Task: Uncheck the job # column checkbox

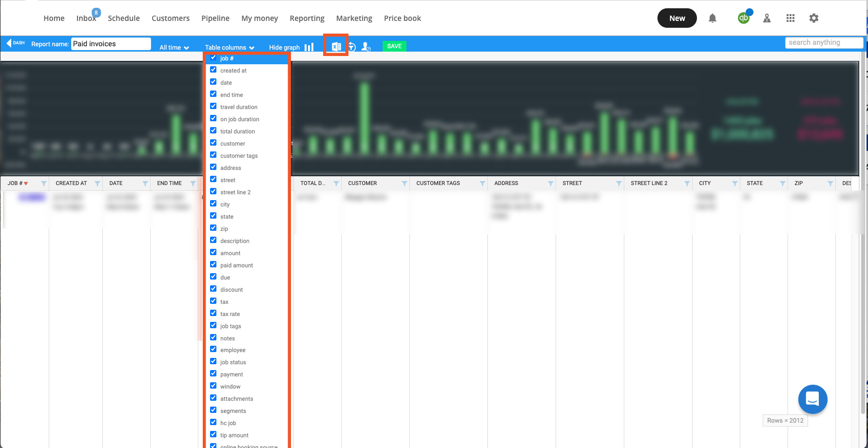Action: 213,57
